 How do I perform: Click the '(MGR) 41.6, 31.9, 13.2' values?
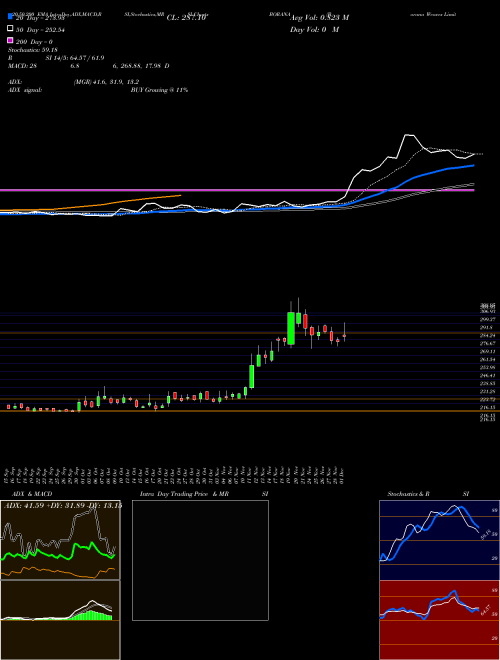tap(106, 82)
